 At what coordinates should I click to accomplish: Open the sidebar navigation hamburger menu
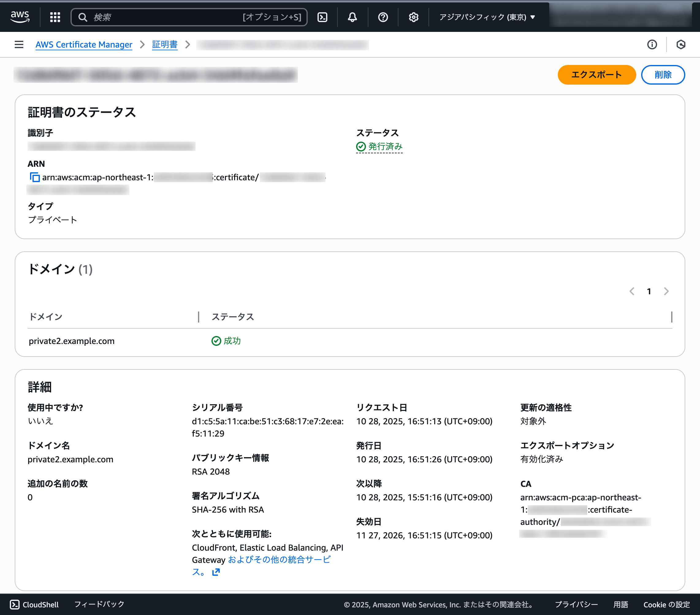click(x=19, y=44)
